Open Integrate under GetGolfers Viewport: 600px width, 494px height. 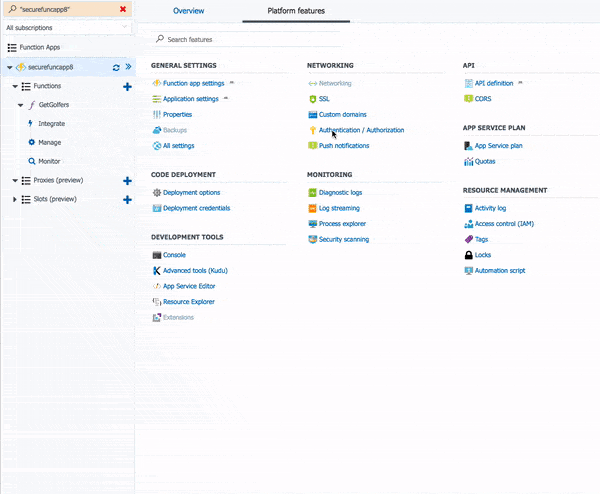click(52, 124)
